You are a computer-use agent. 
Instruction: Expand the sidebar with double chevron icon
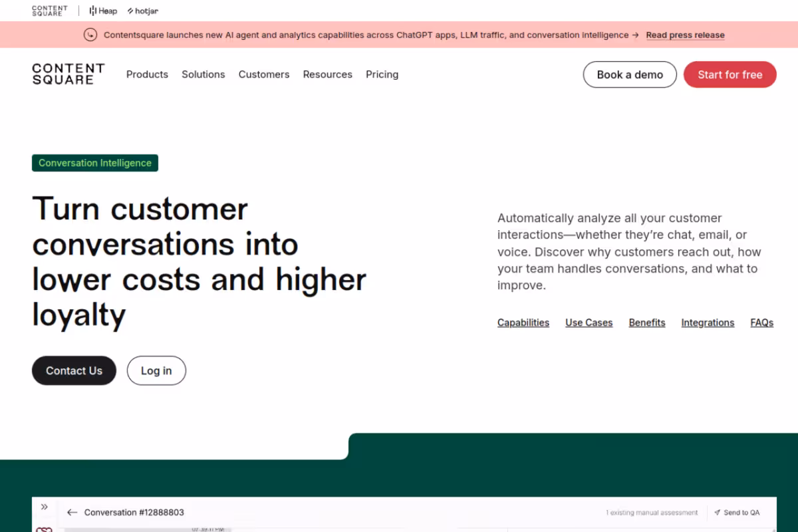tap(45, 507)
